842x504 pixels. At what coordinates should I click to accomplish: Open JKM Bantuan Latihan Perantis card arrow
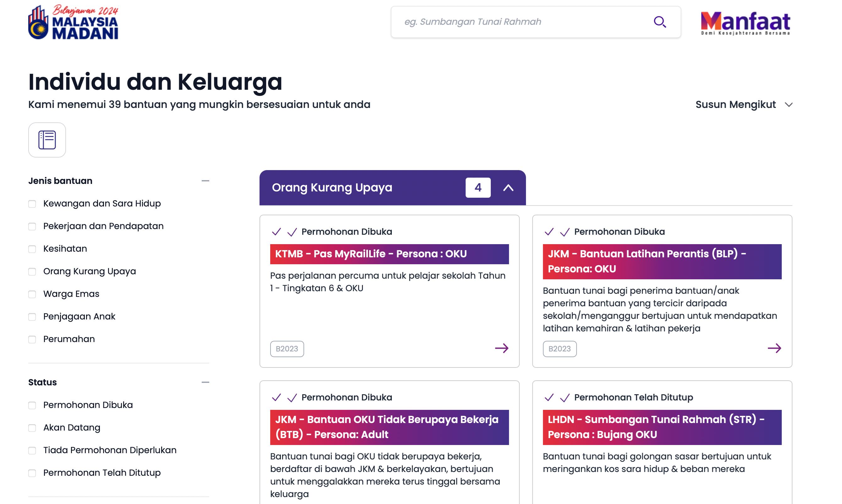[x=774, y=348]
